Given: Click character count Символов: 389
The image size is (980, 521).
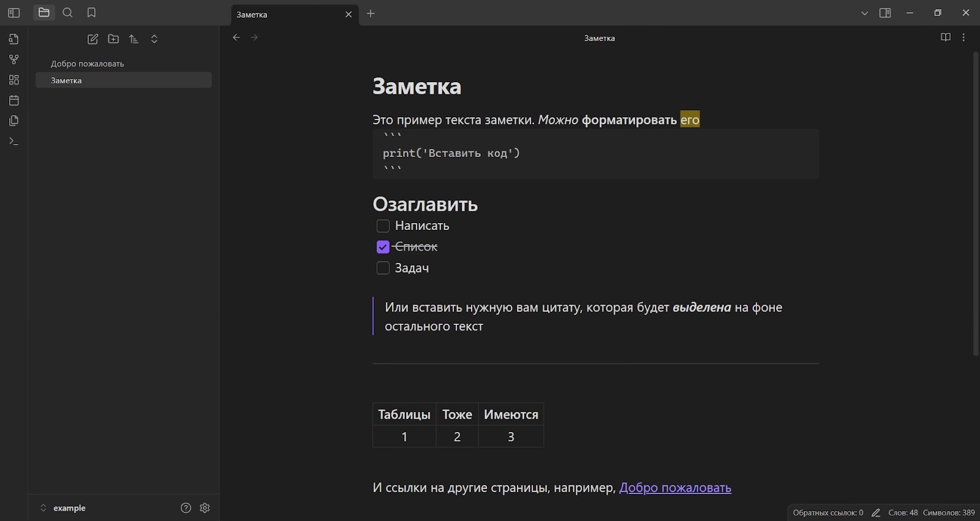Looking at the screenshot, I should coord(949,513).
